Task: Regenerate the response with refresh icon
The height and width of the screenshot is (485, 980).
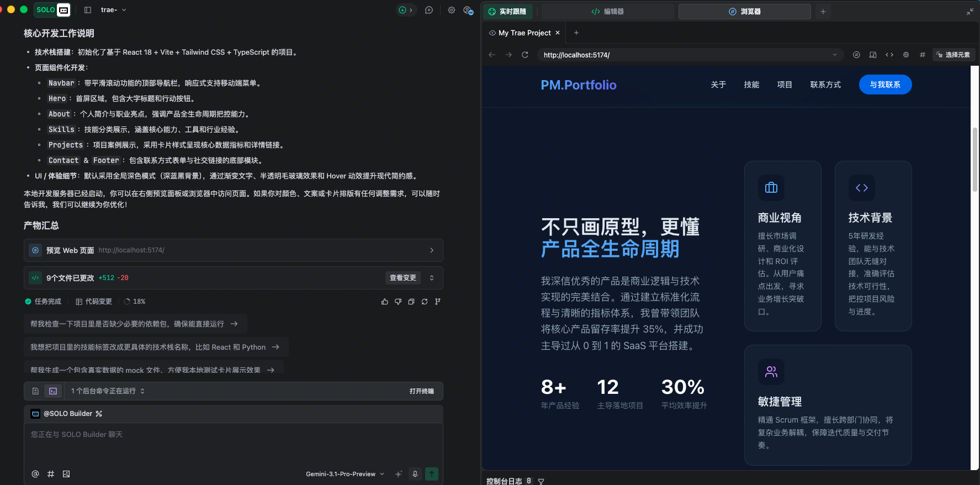Action: tap(425, 302)
